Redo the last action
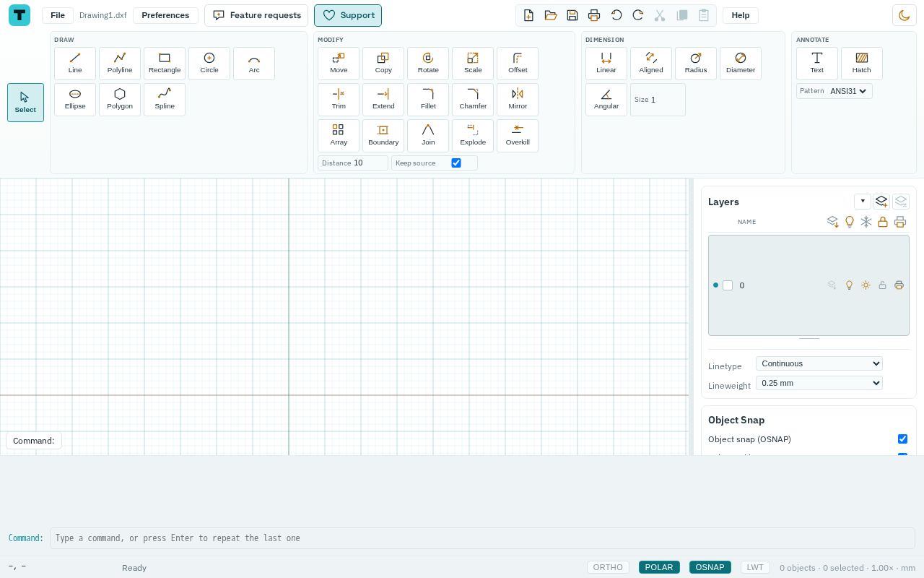 638,15
